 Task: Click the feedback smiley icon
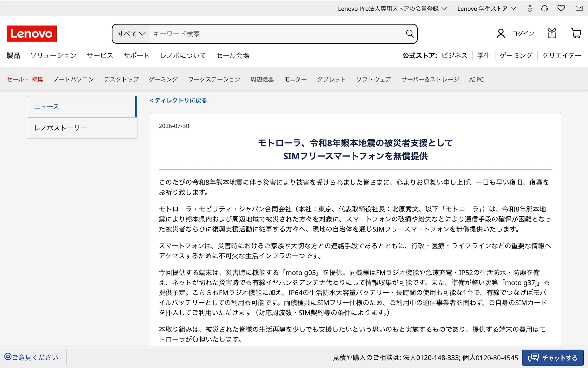tap(8, 357)
